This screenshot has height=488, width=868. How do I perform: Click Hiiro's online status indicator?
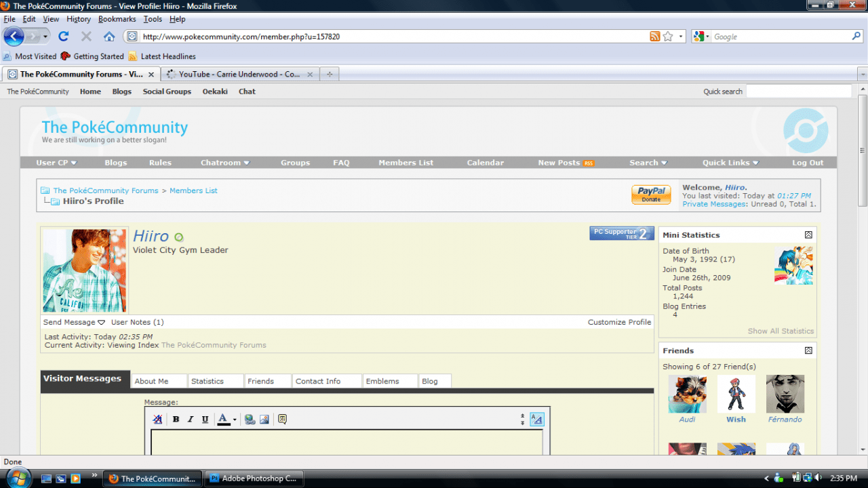click(x=179, y=237)
